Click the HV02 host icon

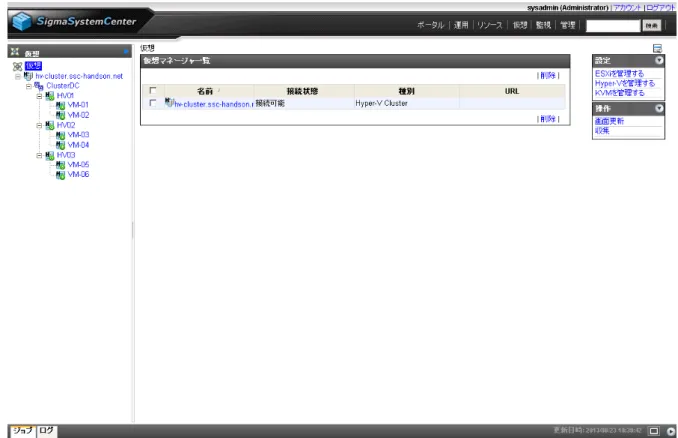(50, 125)
